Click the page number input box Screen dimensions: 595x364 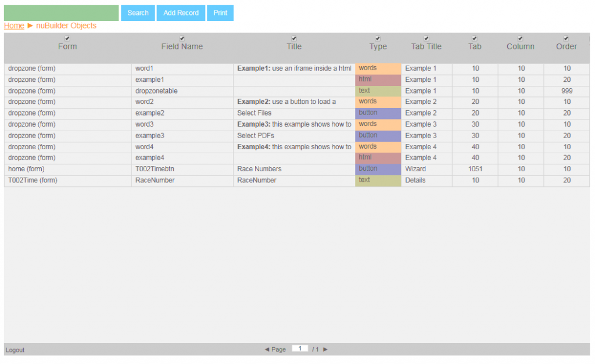(x=300, y=348)
